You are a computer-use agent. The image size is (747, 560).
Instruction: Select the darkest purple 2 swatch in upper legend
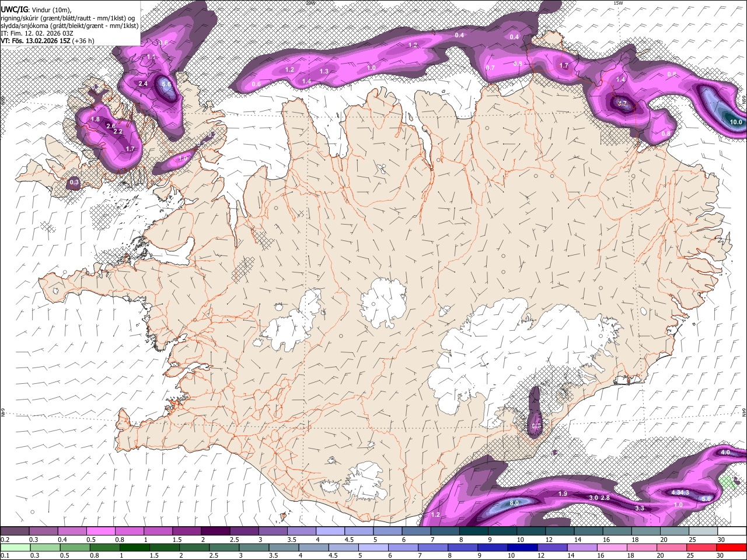(215, 531)
